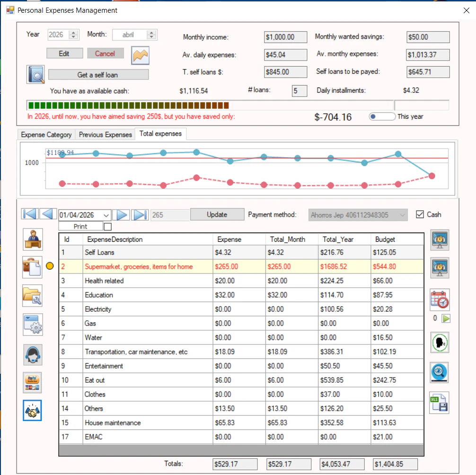Click the support headset person icon
Screen dimensions: 476x475
click(x=33, y=354)
